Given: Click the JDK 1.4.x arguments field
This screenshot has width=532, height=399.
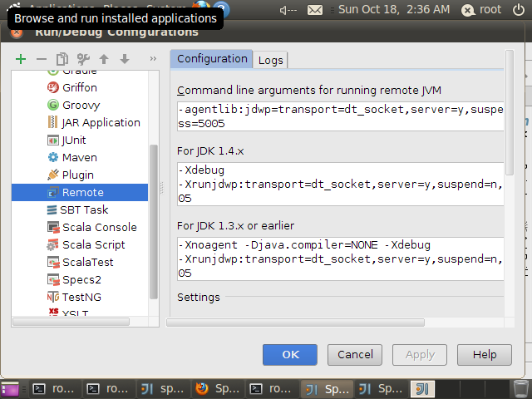Looking at the screenshot, I should point(340,184).
